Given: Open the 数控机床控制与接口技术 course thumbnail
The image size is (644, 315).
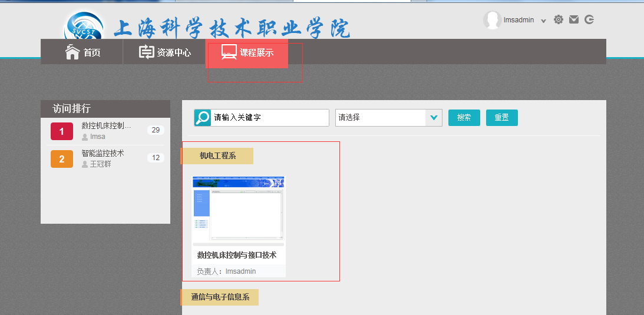Looking at the screenshot, I should [239, 210].
